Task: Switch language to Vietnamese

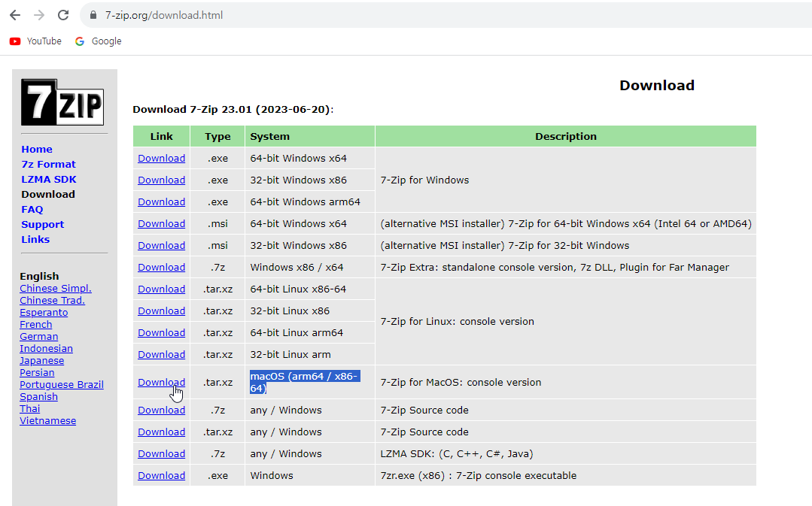Action: pos(47,420)
